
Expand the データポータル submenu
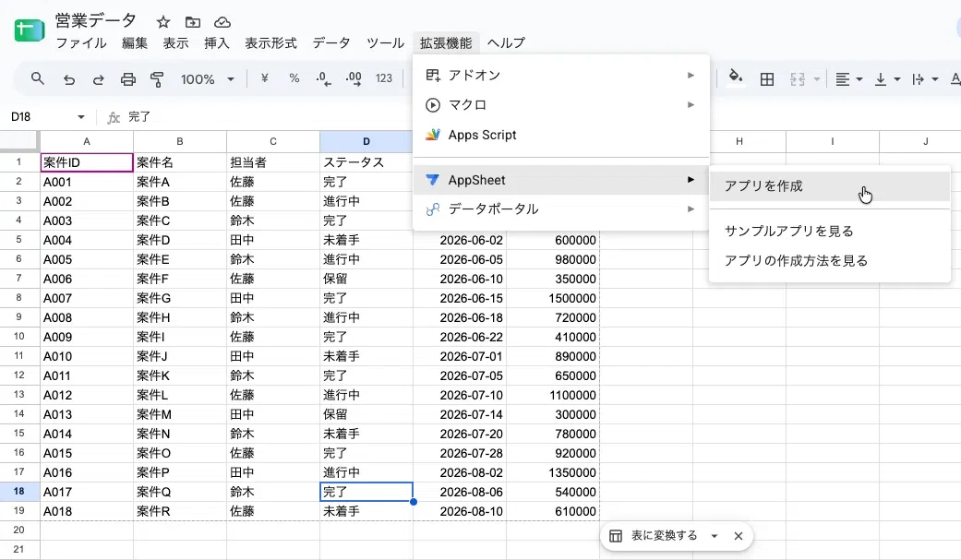(x=561, y=209)
